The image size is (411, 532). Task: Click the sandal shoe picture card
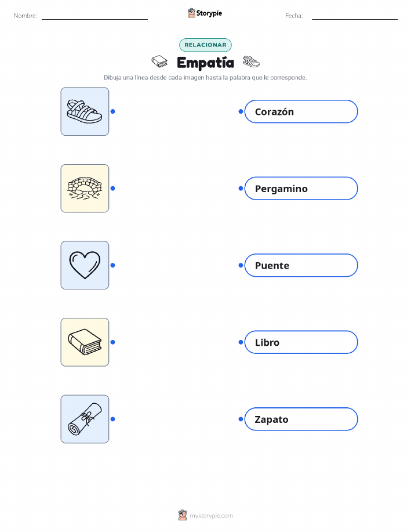click(85, 111)
